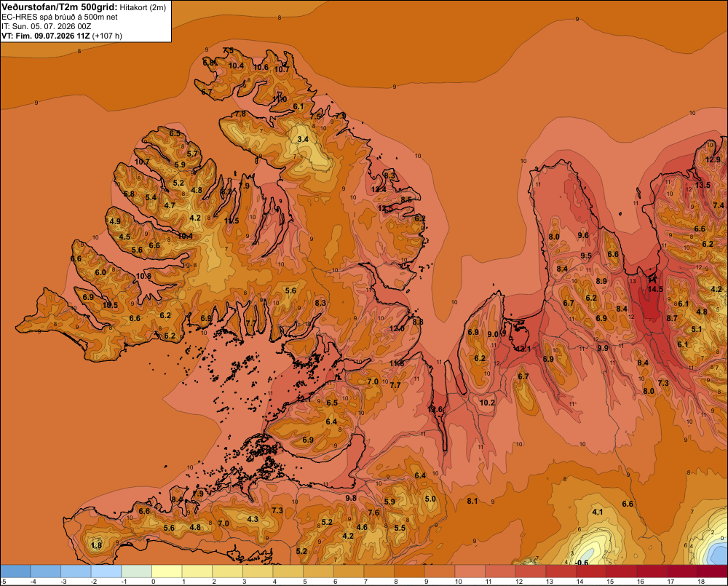728x586 pixels.
Task: Select the 9.8 temperature label
Action: click(351, 498)
